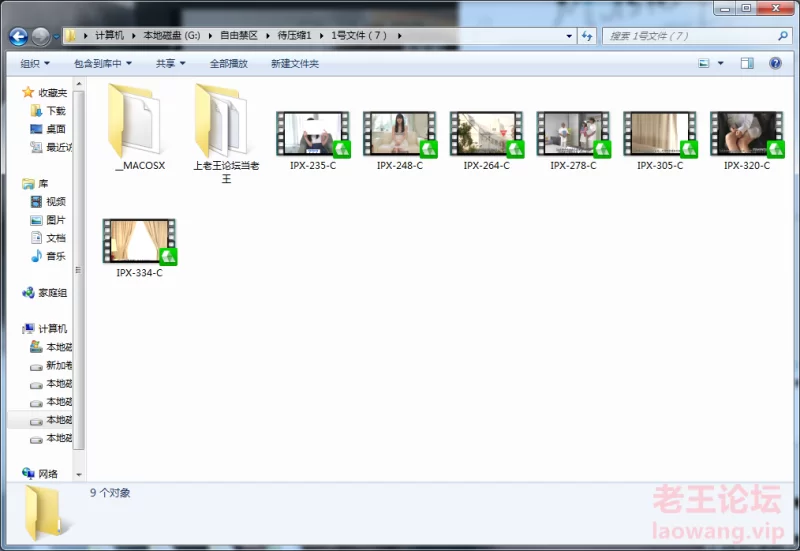Image resolution: width=800 pixels, height=551 pixels.
Task: Toggle the preview pane button
Action: pos(747,63)
